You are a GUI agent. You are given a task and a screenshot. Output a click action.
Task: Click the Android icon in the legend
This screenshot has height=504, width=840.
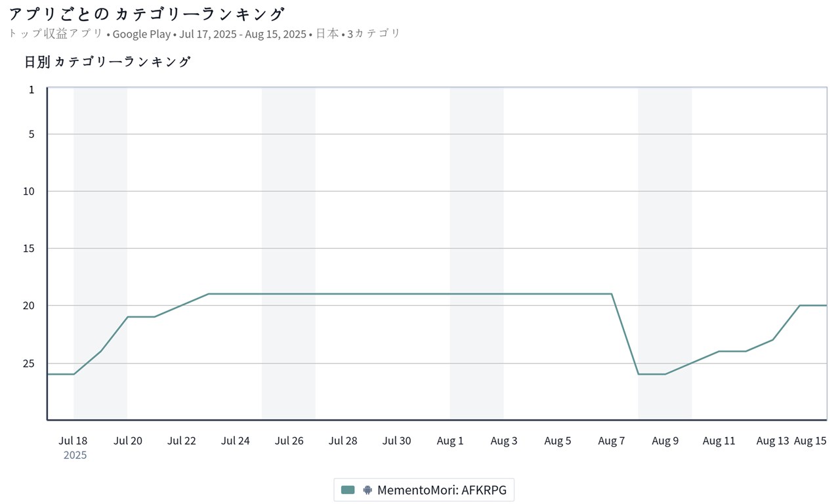click(367, 490)
